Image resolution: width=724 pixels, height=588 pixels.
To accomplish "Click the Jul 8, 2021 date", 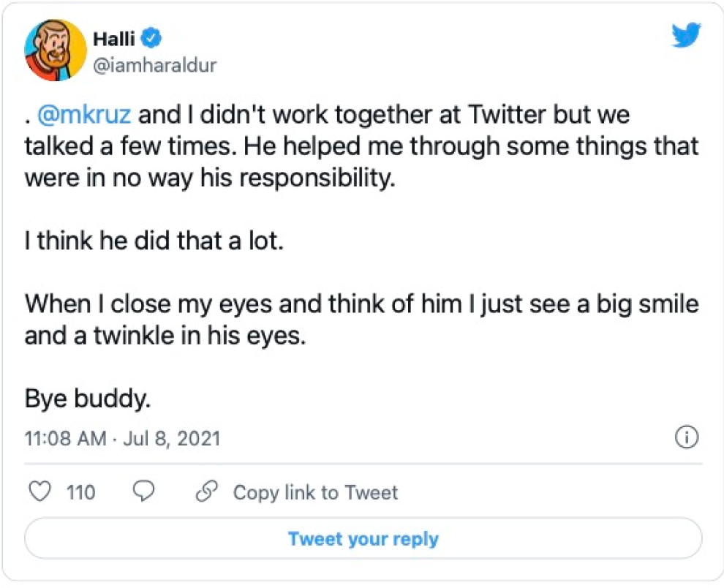I will pyautogui.click(x=173, y=439).
